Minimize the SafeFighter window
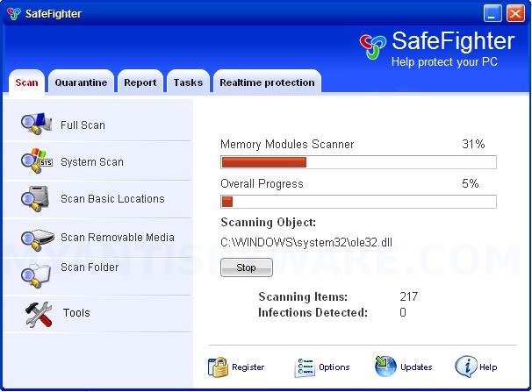Viewport: 532px width, 392px height. click(x=492, y=14)
